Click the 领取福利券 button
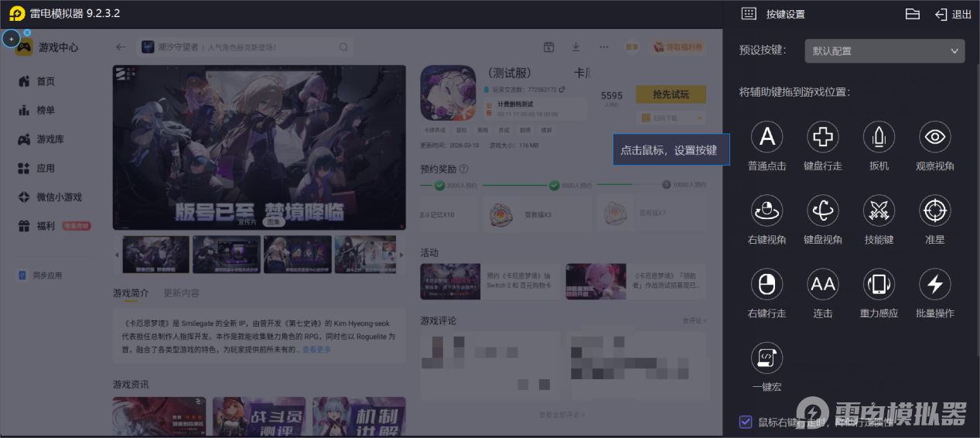The image size is (980, 438). click(x=678, y=47)
